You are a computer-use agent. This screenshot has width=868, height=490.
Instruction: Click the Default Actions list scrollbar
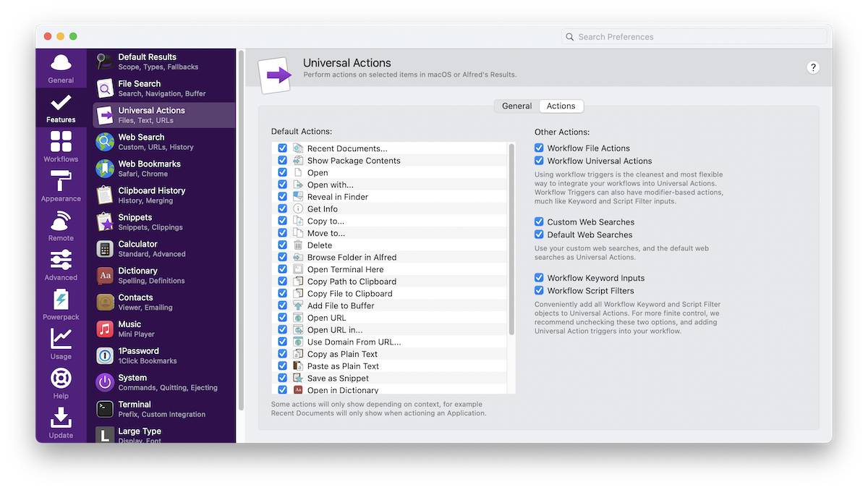(511, 239)
